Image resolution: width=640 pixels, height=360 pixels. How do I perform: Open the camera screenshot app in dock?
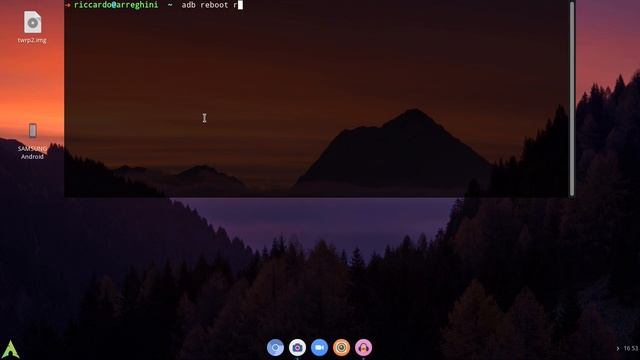tap(297, 348)
